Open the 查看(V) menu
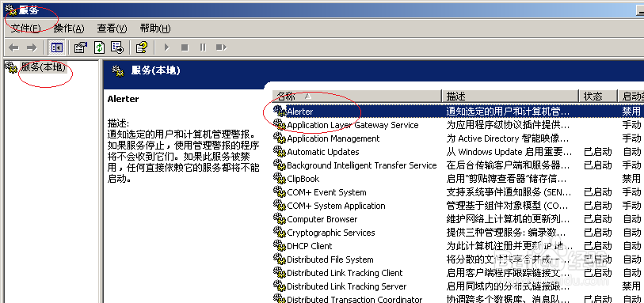The height and width of the screenshot is (303, 644). coord(112,28)
